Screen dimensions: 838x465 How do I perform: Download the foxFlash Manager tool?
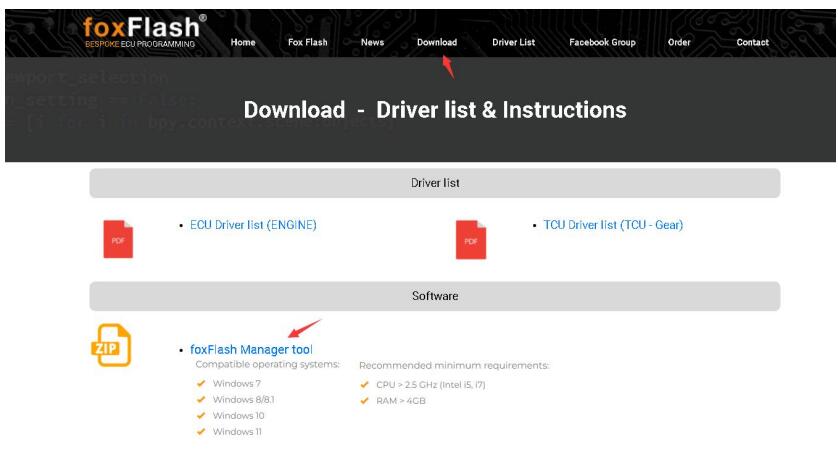pos(251,350)
